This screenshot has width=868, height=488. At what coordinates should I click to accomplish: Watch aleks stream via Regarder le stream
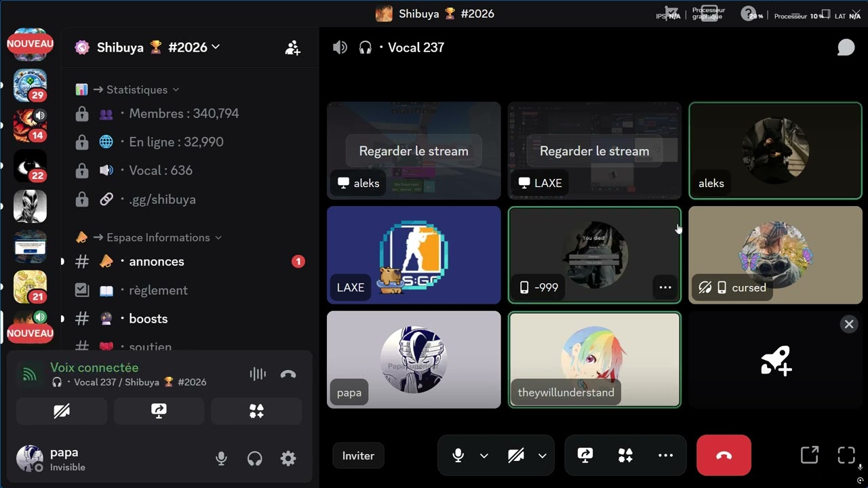click(x=414, y=151)
